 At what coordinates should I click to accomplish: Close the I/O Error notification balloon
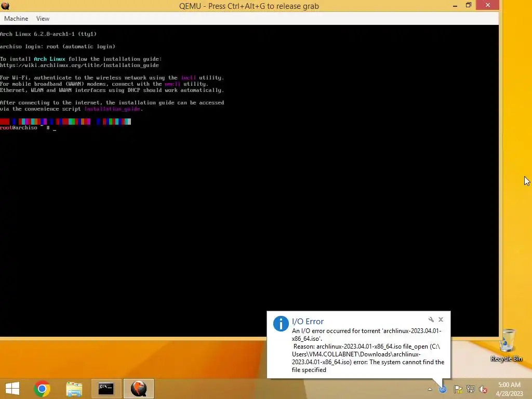tap(441, 320)
